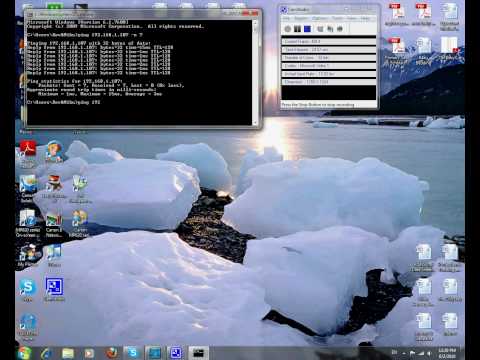The height and width of the screenshot is (360, 480).
Task: Open Firefox from the taskbar
Action: (x=111, y=353)
